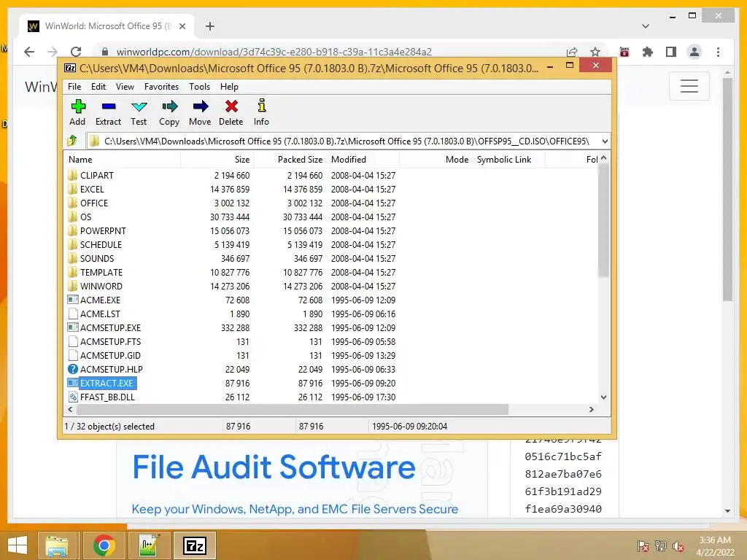Select the CLIPART folder icon
The image size is (747, 560).
(x=72, y=175)
